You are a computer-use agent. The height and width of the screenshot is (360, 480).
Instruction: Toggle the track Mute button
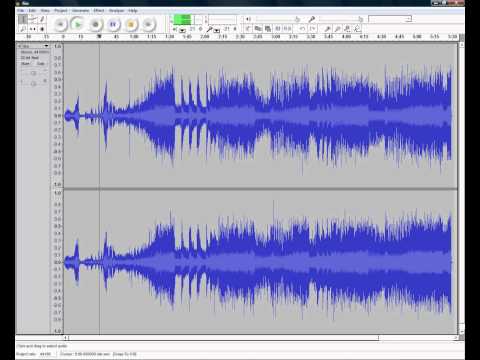tap(26, 63)
